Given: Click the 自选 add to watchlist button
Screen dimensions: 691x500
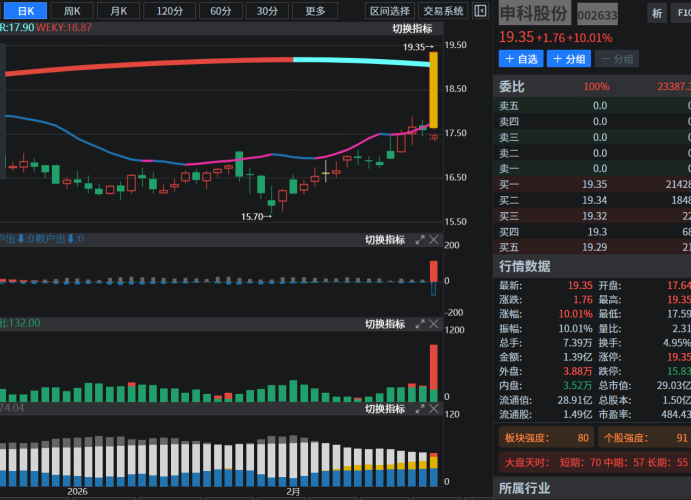Looking at the screenshot, I should tap(522, 59).
